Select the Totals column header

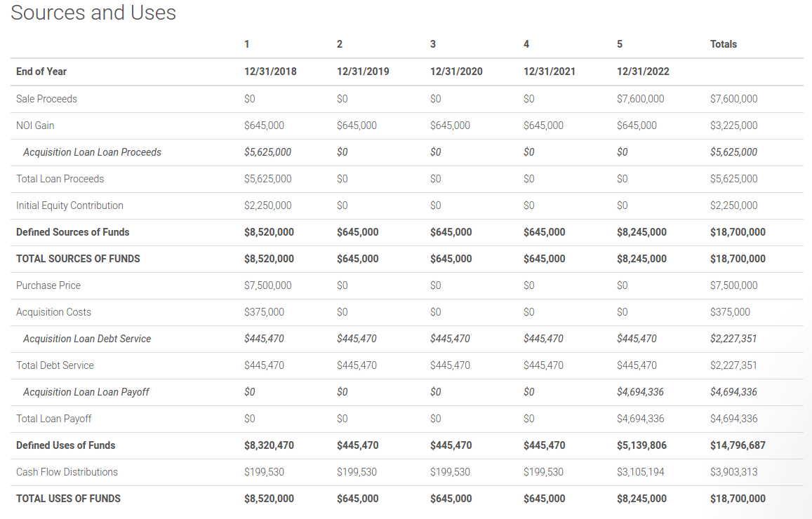pyautogui.click(x=723, y=44)
